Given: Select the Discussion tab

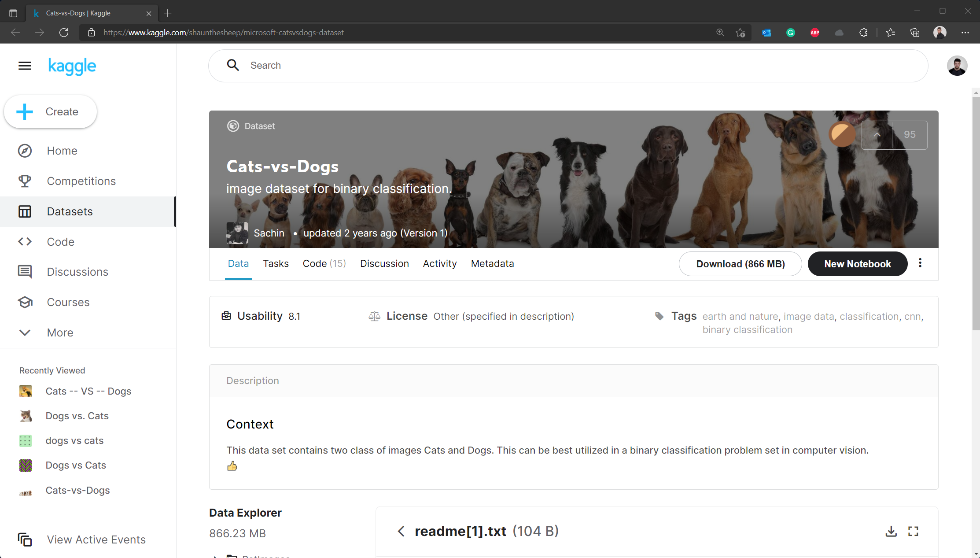Looking at the screenshot, I should pos(383,263).
